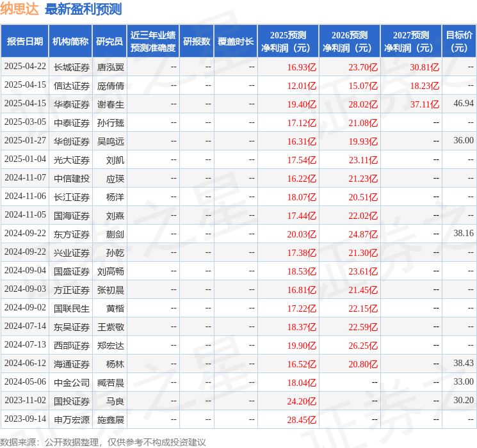Select the 2025预测净利润 column header
Image resolution: width=477 pixels, height=448 pixels.
pyautogui.click(x=287, y=42)
